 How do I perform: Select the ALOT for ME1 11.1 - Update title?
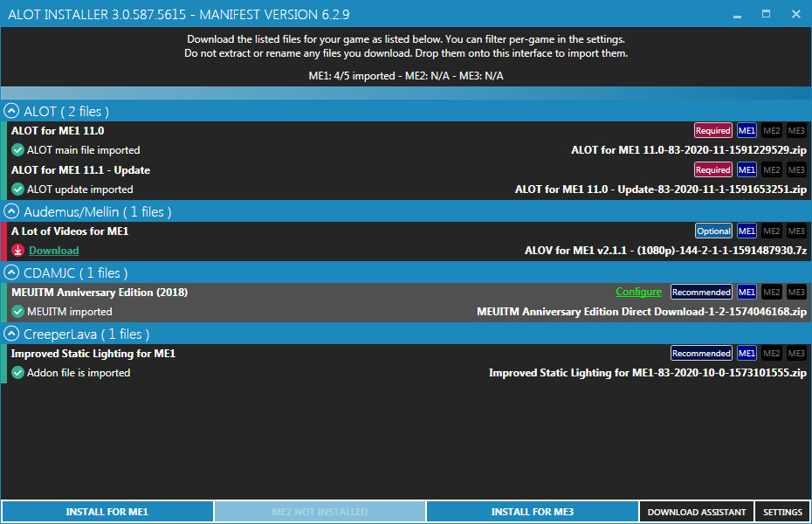click(x=81, y=169)
